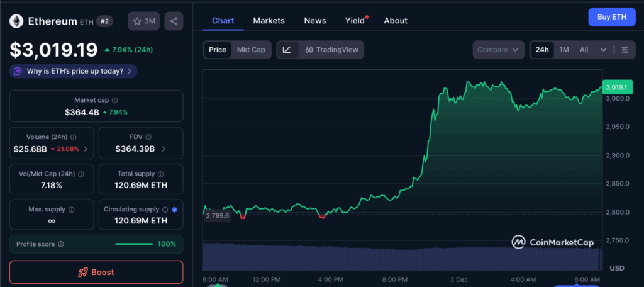Open the Compare dropdown
Viewport: 644px width, 287px height.
coord(498,50)
